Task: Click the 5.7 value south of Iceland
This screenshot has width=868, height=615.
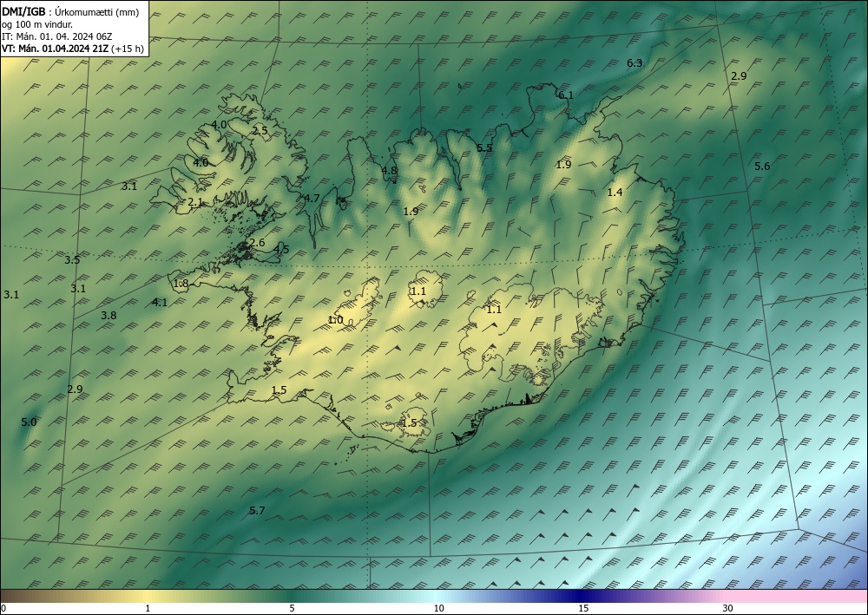Action: pyautogui.click(x=257, y=510)
